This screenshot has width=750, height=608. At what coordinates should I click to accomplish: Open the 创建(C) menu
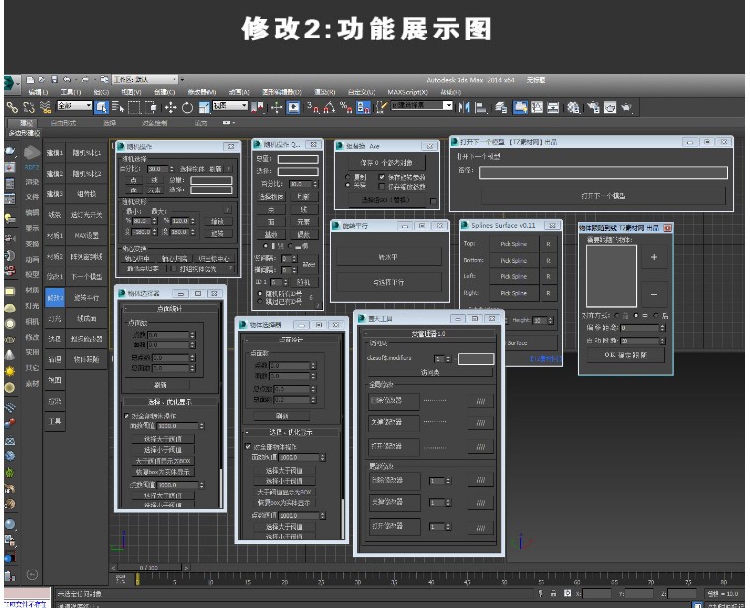[165, 92]
